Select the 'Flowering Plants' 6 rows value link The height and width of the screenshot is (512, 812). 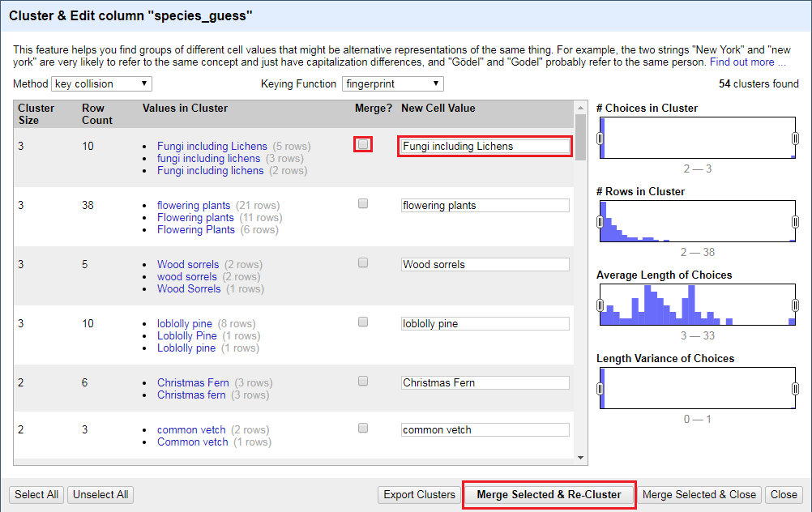tap(195, 230)
